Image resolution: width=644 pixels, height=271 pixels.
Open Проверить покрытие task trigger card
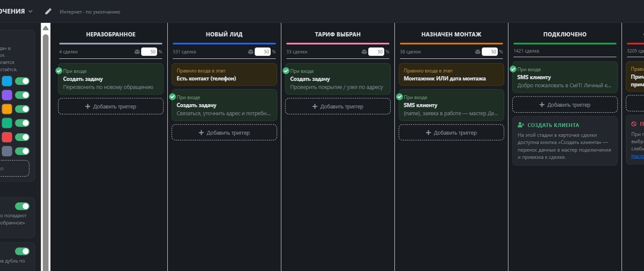(x=338, y=79)
